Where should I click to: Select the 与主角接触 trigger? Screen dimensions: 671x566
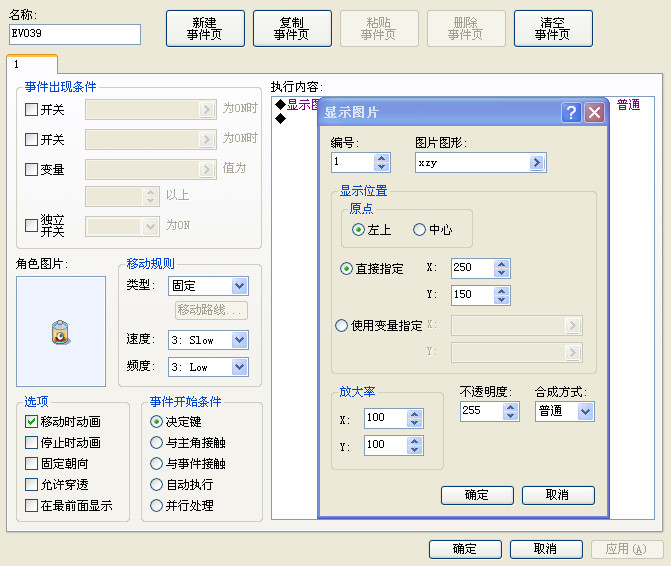(x=157, y=442)
